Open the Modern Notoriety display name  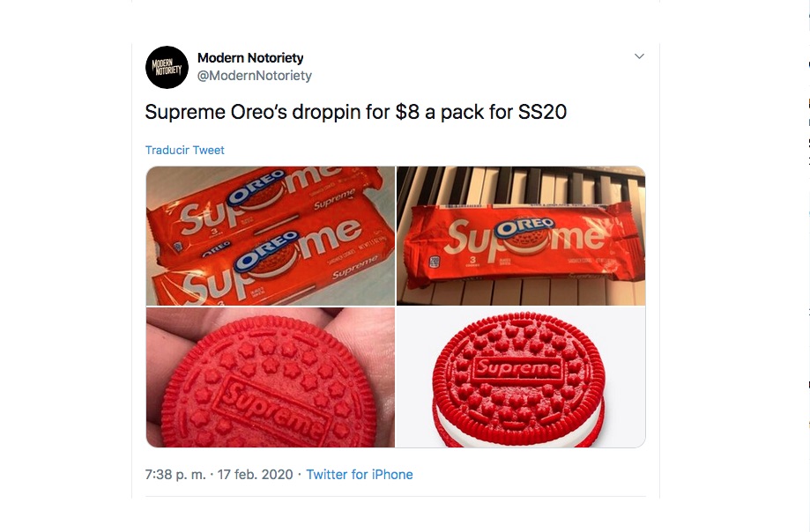point(250,58)
